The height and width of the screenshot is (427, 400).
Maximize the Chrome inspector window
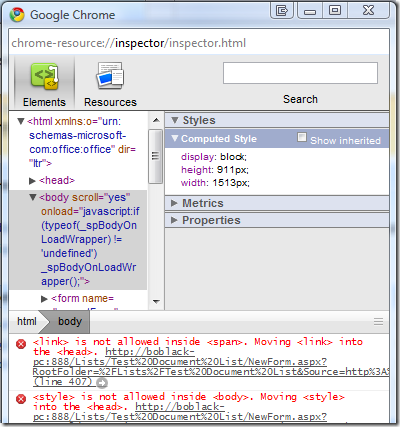point(335,11)
